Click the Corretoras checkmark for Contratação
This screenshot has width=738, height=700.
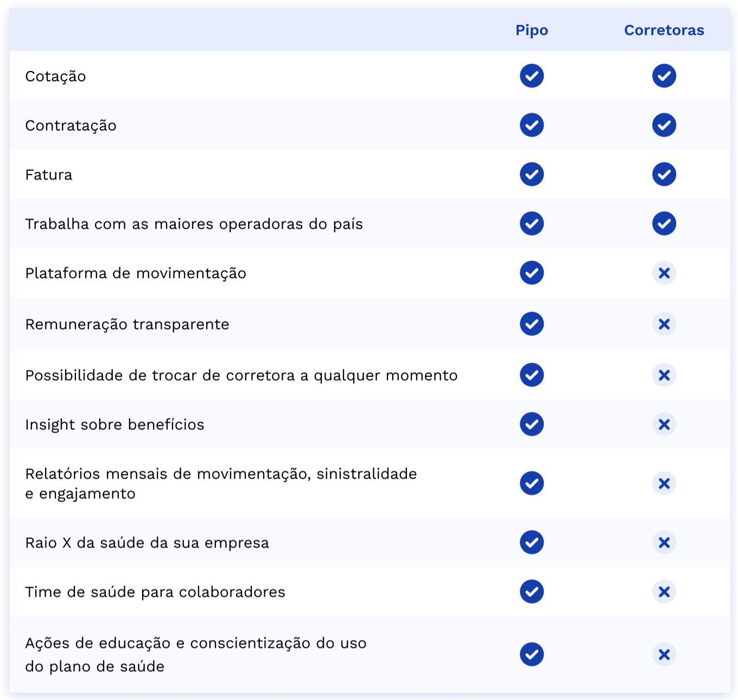click(x=664, y=125)
